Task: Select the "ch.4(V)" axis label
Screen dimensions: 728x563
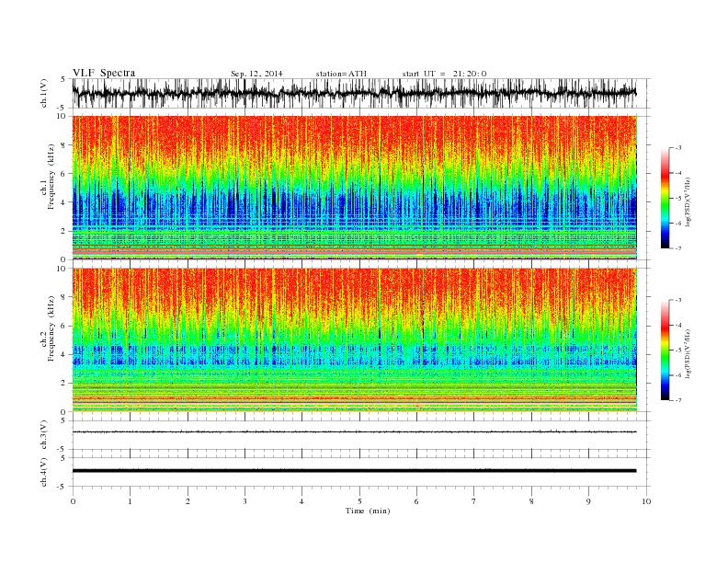Action: tap(44, 472)
